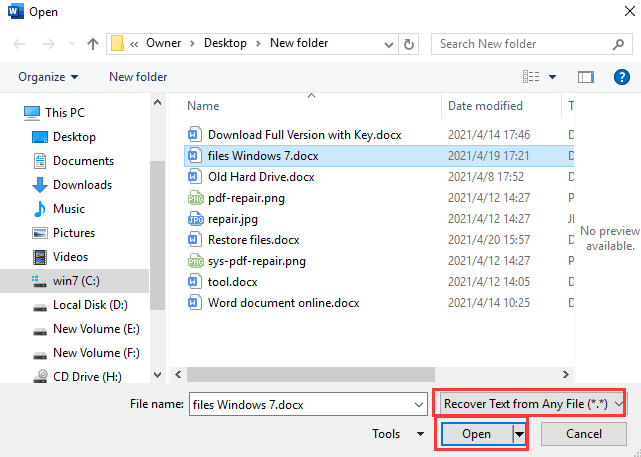Click the Back navigation arrow

point(20,44)
